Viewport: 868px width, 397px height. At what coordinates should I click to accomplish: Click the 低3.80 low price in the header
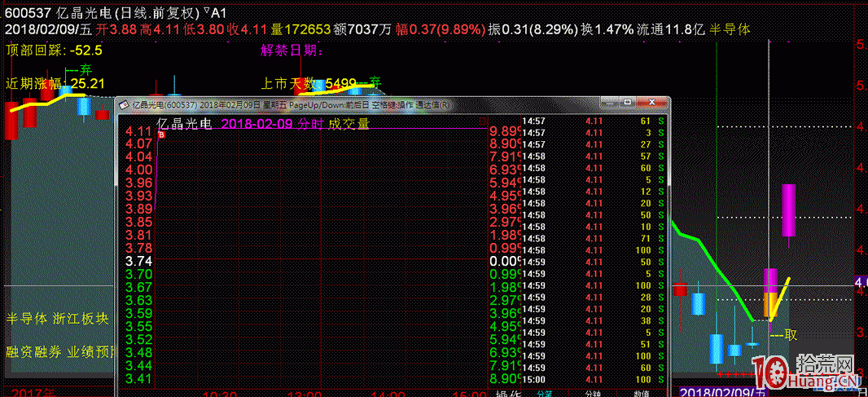203,30
